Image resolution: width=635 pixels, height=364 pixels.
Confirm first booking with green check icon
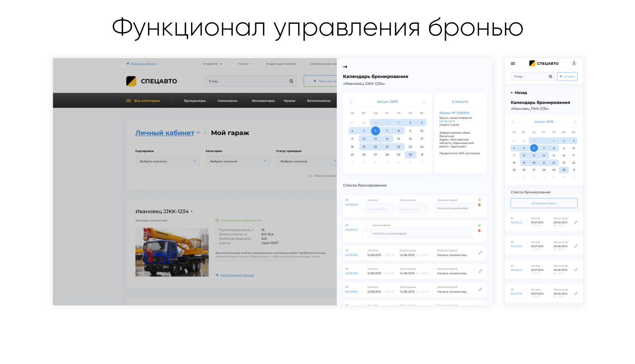click(479, 200)
